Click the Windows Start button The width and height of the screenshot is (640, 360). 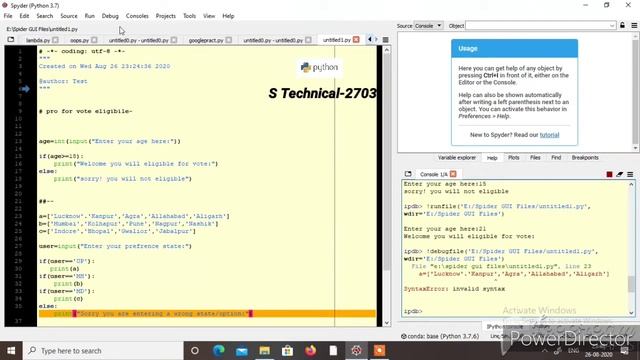(x=11, y=351)
